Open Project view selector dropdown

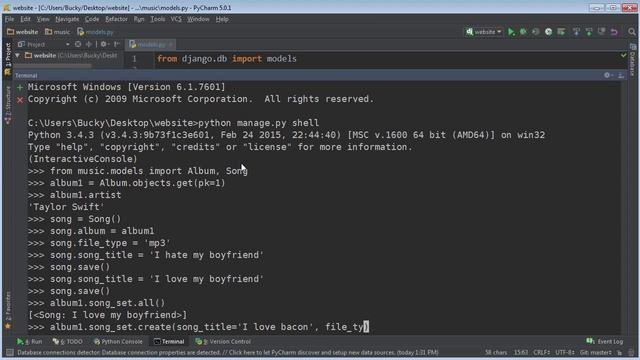click(x=44, y=44)
